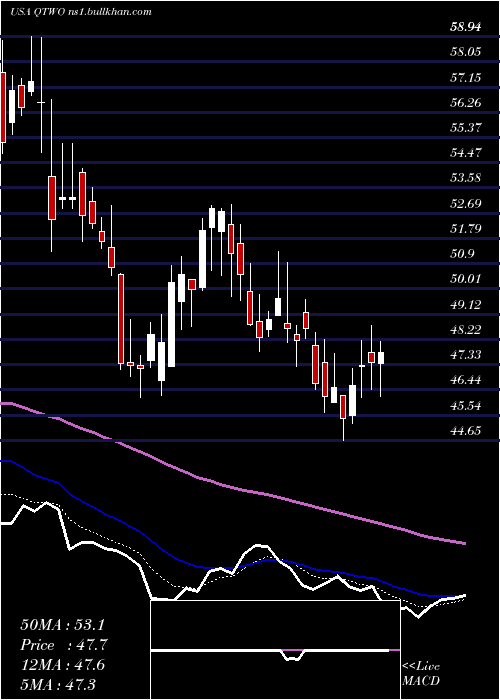Click the 50MA : 53.1 legend text

(x=63, y=625)
